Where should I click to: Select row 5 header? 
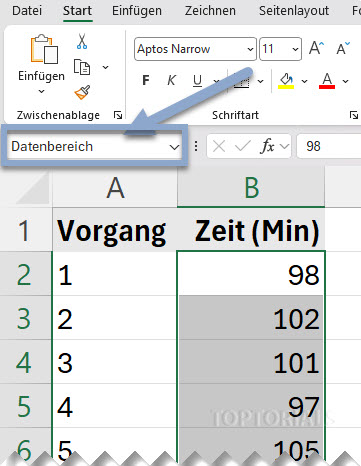[x=26, y=406]
